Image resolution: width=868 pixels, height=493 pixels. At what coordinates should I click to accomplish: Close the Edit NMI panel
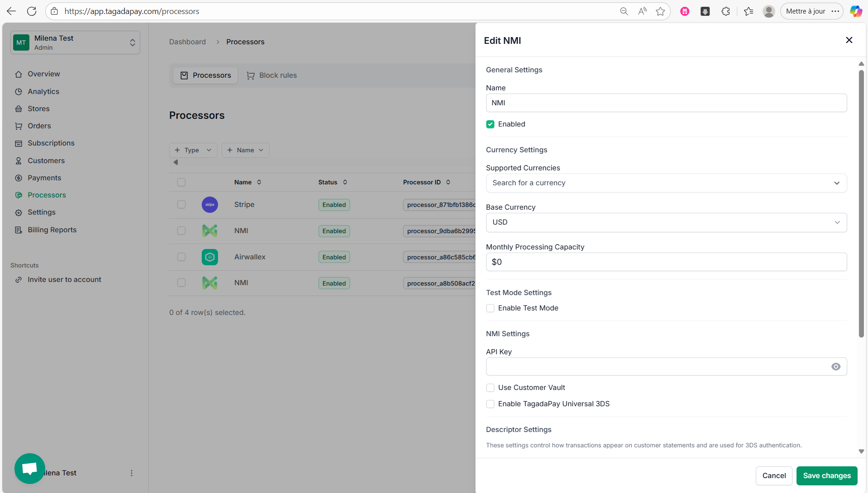tap(849, 40)
